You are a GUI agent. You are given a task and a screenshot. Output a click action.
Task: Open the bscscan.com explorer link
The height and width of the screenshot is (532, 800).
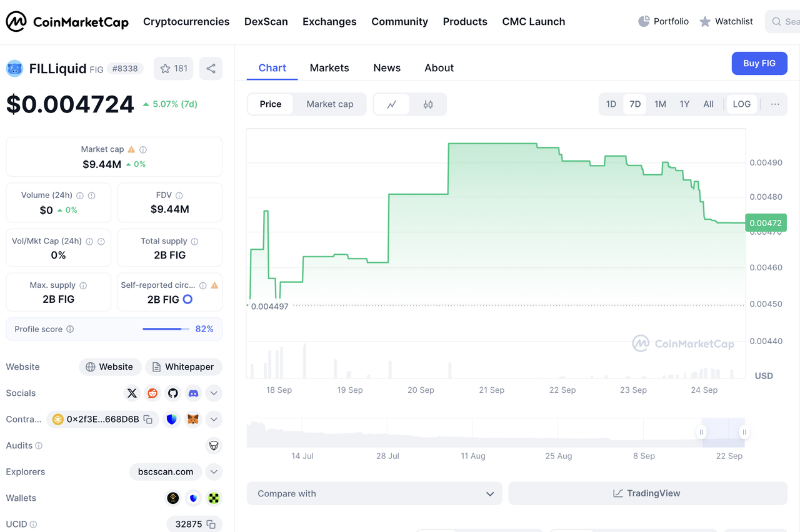coord(166,472)
